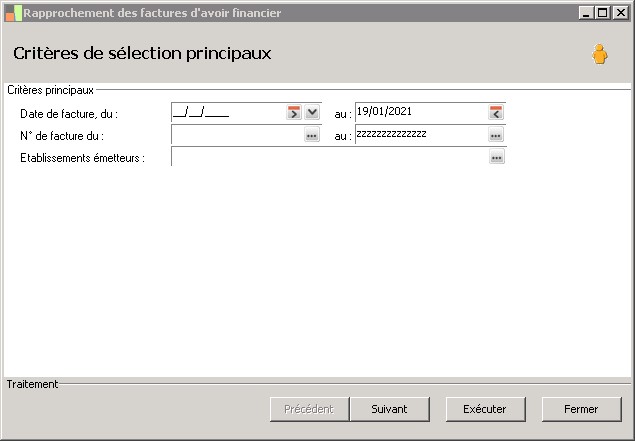635x441 pixels.
Task: Click the end date field showing 19/01/2021
Action: (420, 113)
